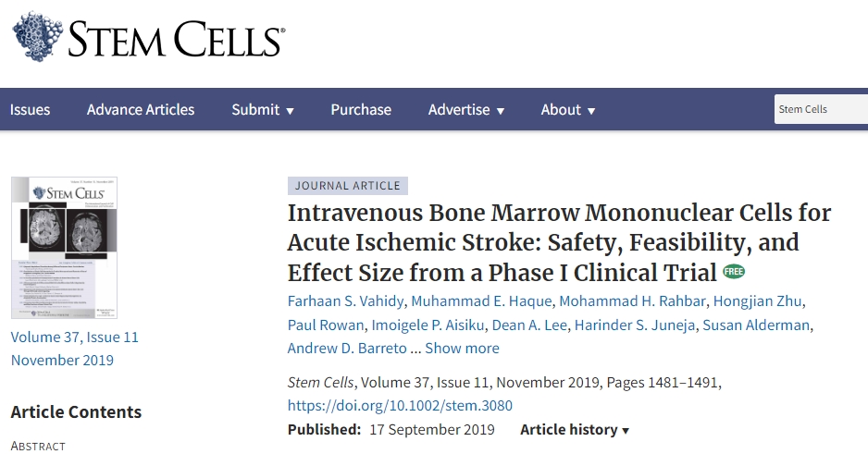The width and height of the screenshot is (868, 454).
Task: Expand the About dropdown menu
Action: click(x=568, y=109)
